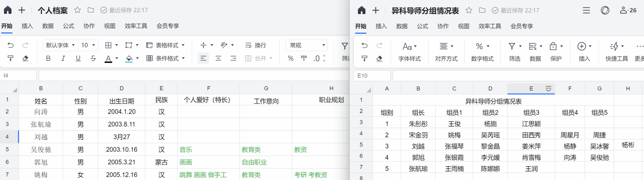The height and width of the screenshot is (180, 644).
Task: Open text rotation icon
Action: pyautogui.click(x=224, y=45)
